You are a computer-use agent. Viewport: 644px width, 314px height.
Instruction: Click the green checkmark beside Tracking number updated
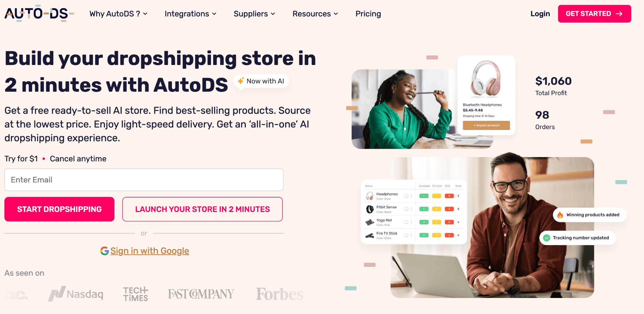click(x=547, y=238)
